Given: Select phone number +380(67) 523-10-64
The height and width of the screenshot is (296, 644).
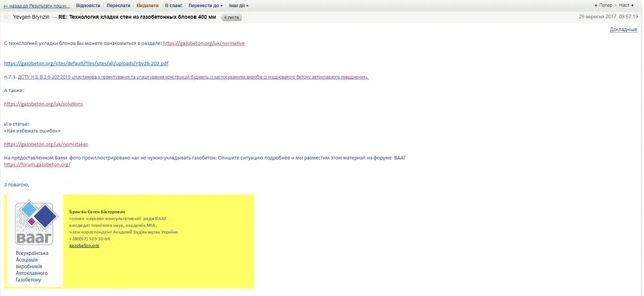Looking at the screenshot, I should point(90,239).
